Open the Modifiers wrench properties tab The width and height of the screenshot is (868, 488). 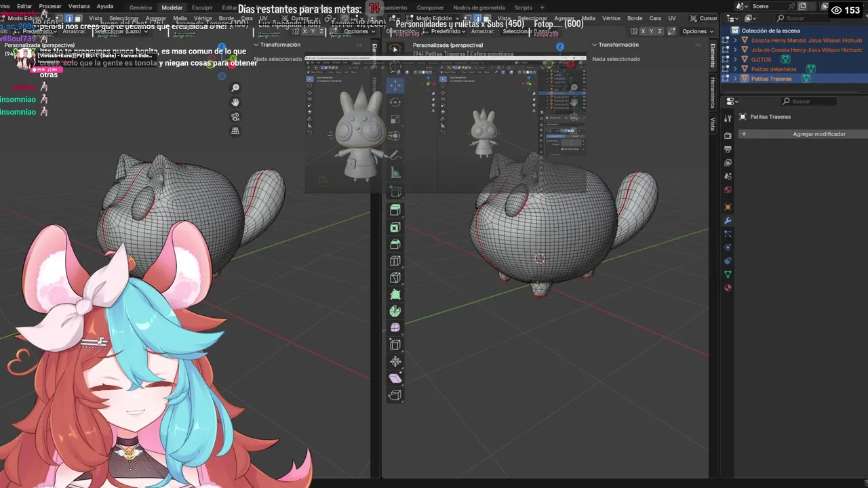tap(728, 220)
